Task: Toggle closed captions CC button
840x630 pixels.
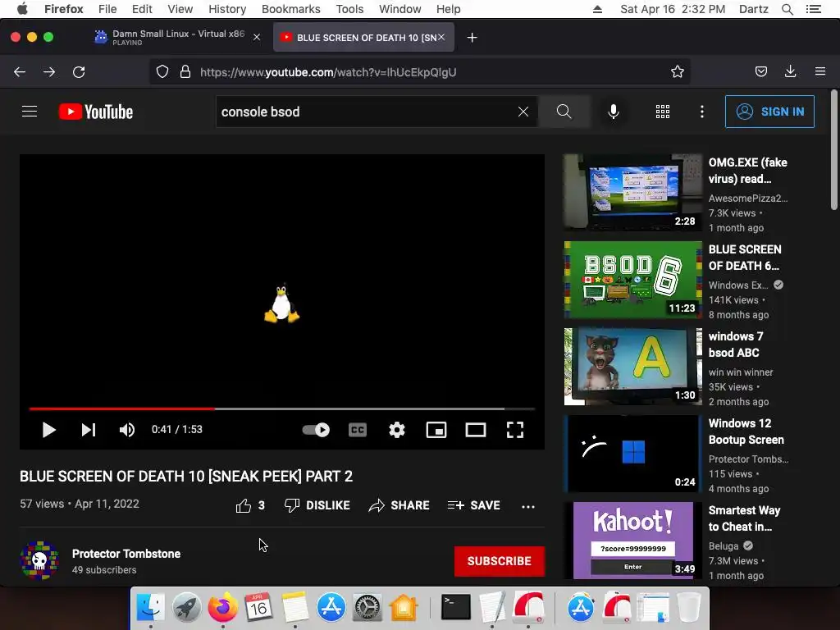Action: (x=358, y=430)
